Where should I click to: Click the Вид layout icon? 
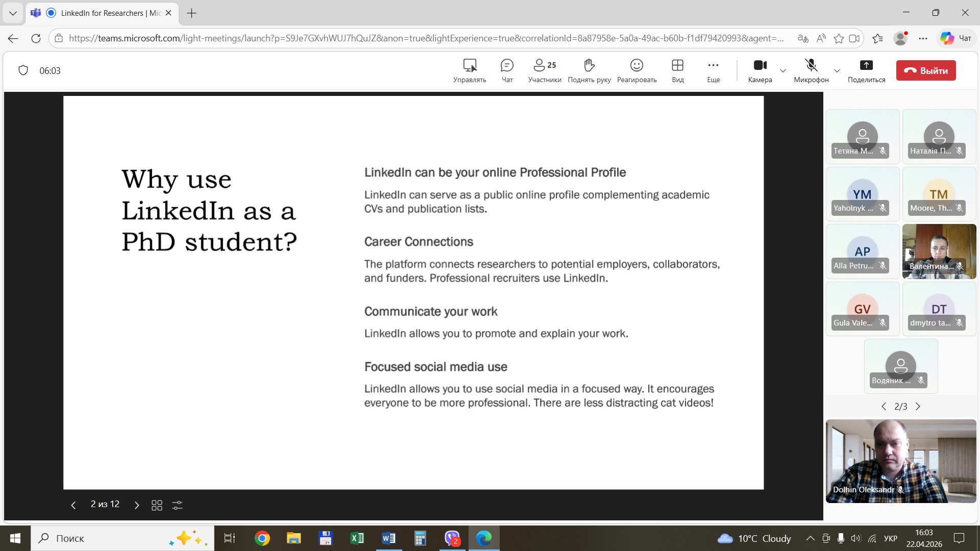pyautogui.click(x=677, y=70)
